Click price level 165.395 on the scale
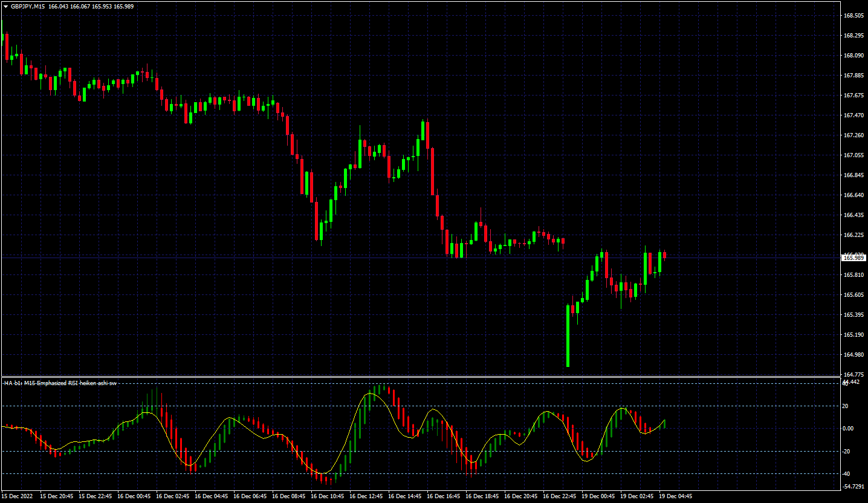868x503 pixels. 854,315
